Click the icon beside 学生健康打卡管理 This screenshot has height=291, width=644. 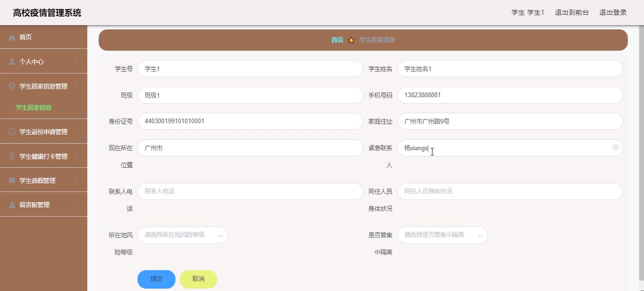pos(12,156)
